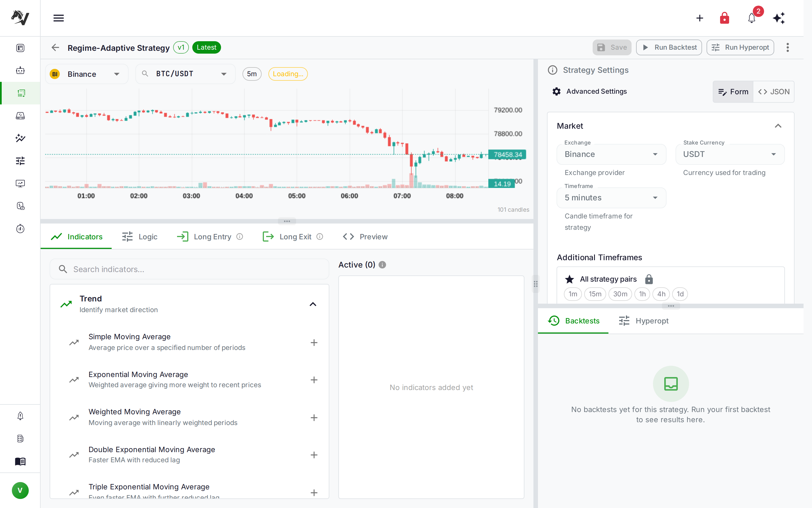Focus the Search indicators field
The image size is (812, 508).
(x=189, y=269)
